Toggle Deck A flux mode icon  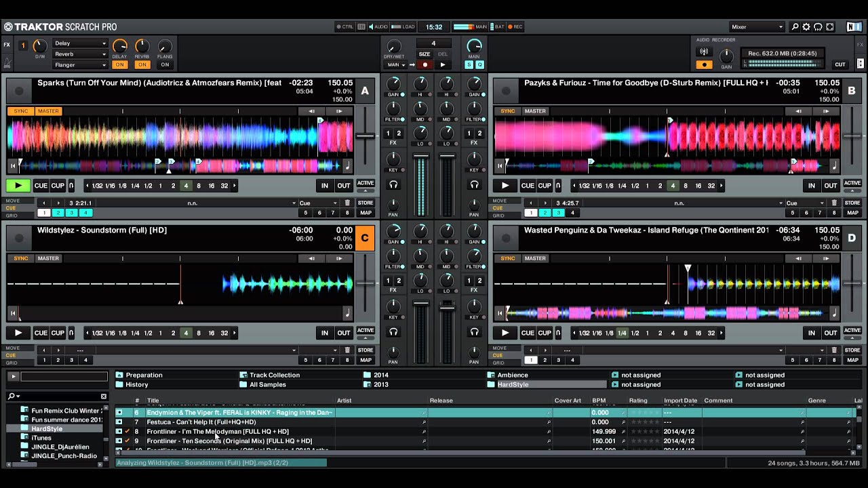(71, 186)
